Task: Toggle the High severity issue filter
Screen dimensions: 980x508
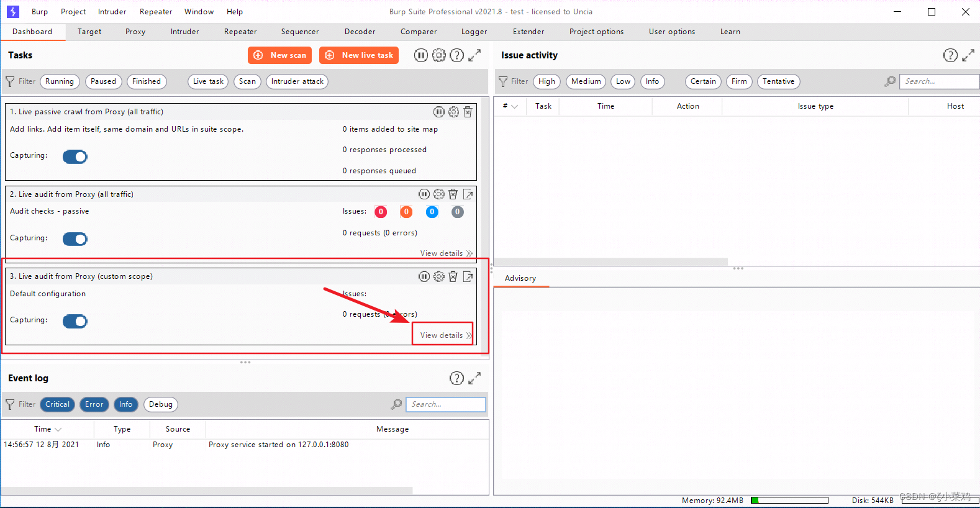Action: pos(547,81)
